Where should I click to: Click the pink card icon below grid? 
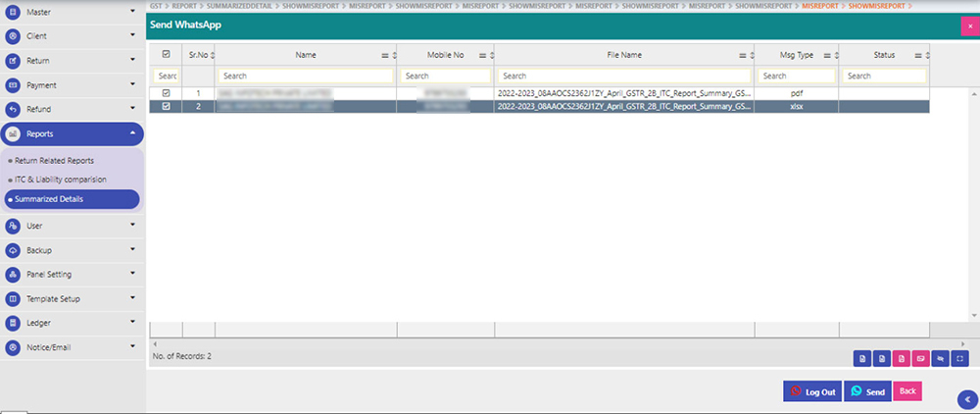pos(921,358)
